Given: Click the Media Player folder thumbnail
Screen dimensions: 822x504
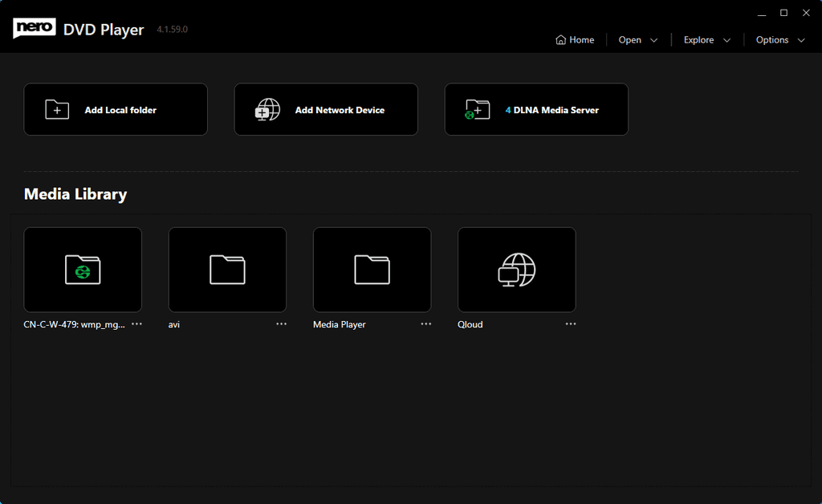Looking at the screenshot, I should [x=372, y=270].
